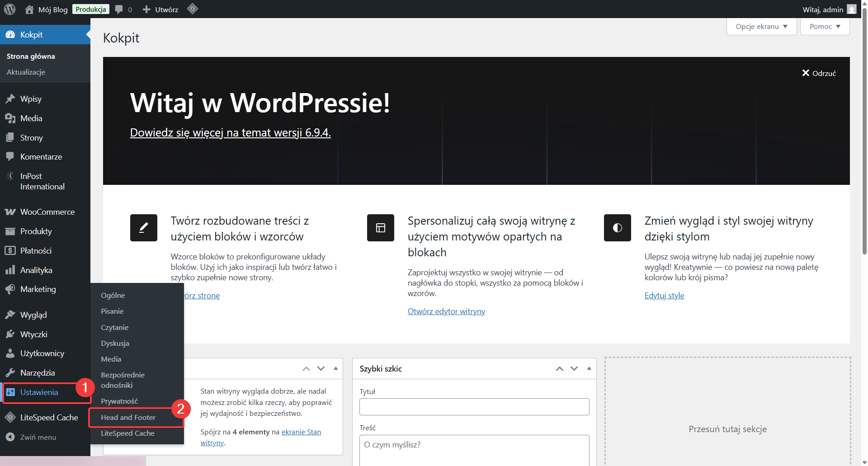Click Otwórz edytor witryny link
868x466 pixels.
click(446, 311)
